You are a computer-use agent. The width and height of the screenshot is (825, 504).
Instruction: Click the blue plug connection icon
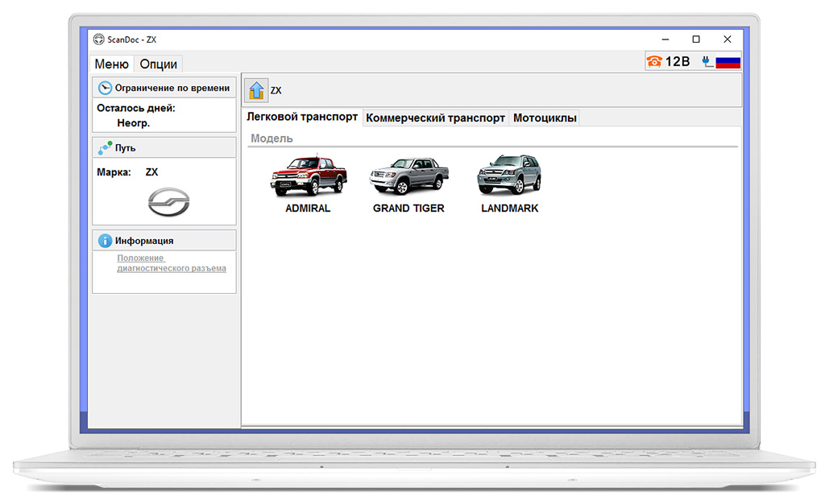coord(707,62)
